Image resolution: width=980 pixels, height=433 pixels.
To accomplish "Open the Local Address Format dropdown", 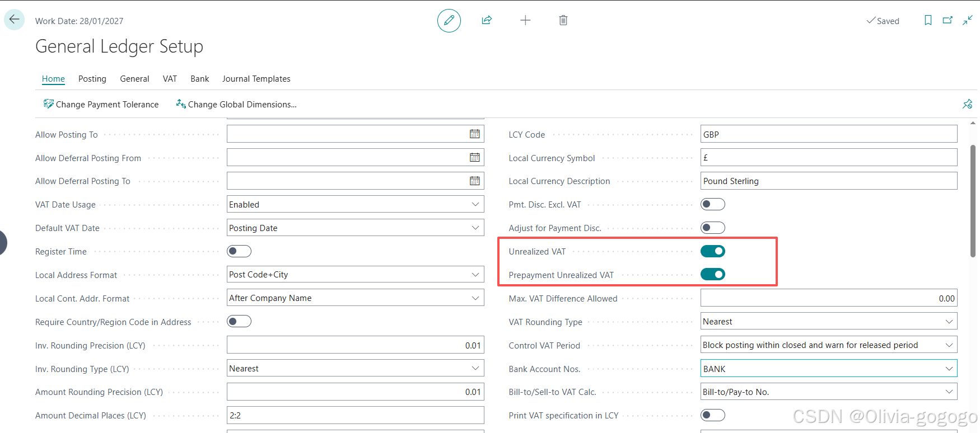I will pyautogui.click(x=475, y=275).
